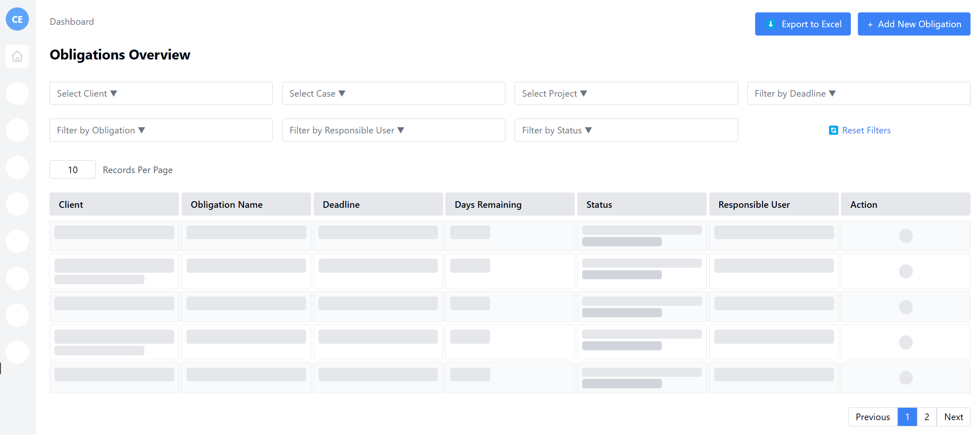The height and width of the screenshot is (435, 980).
Task: Click the Client column header
Action: pos(114,204)
